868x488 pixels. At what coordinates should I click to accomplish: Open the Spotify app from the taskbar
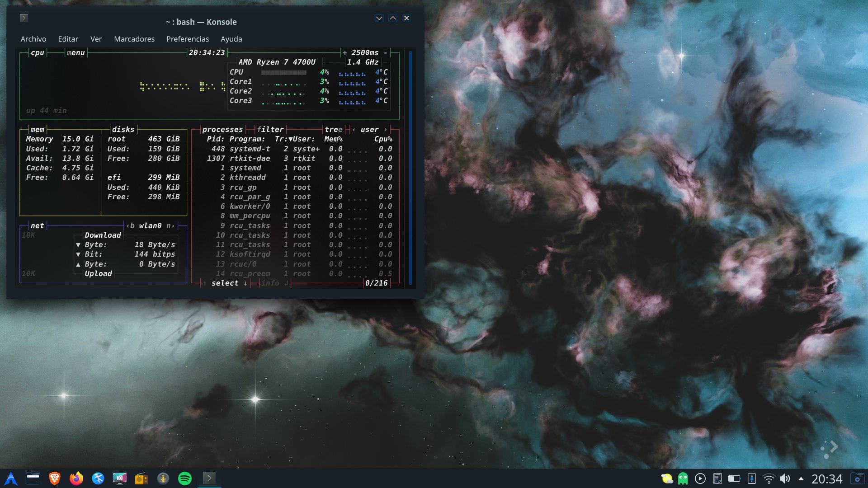click(x=184, y=479)
